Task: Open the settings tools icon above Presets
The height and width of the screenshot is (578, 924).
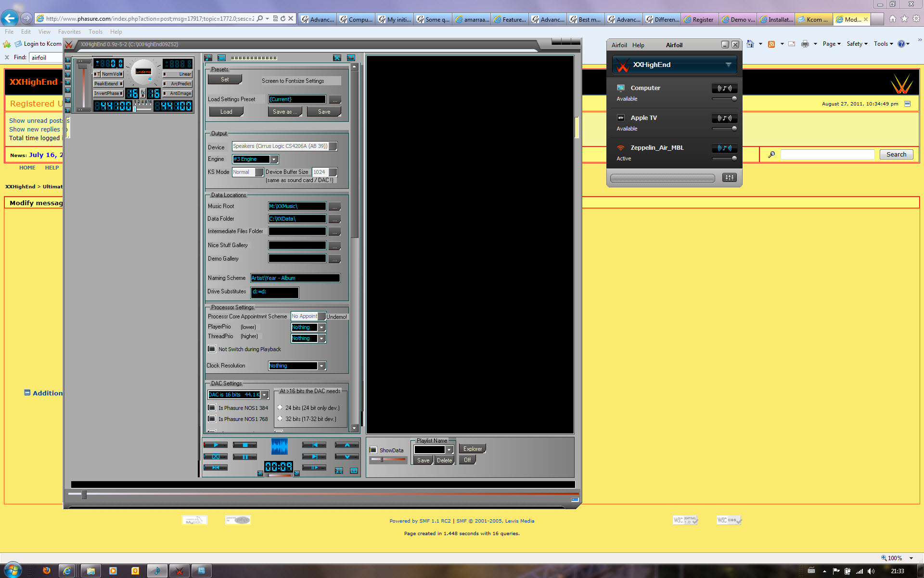Action: tap(337, 58)
